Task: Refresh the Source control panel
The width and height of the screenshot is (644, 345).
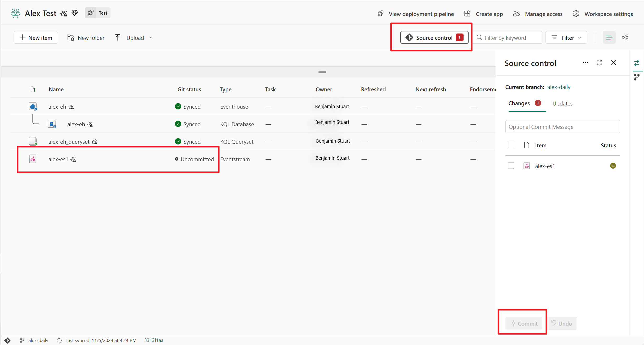Action: 599,63
